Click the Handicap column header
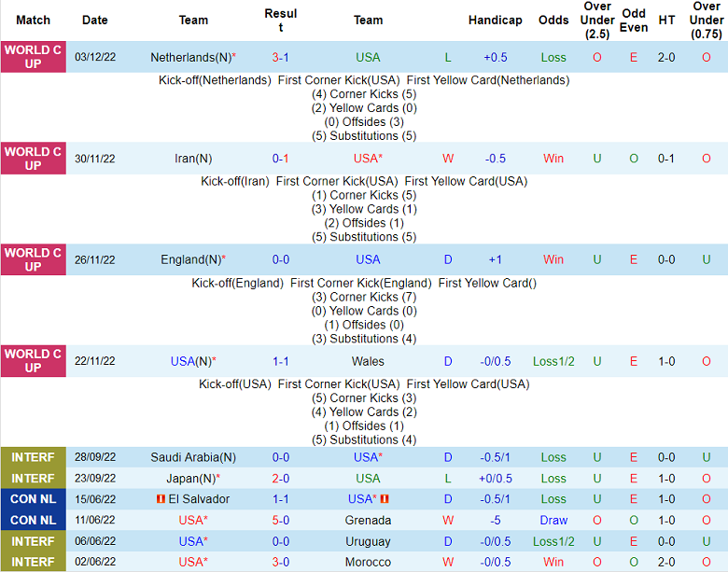 click(495, 20)
